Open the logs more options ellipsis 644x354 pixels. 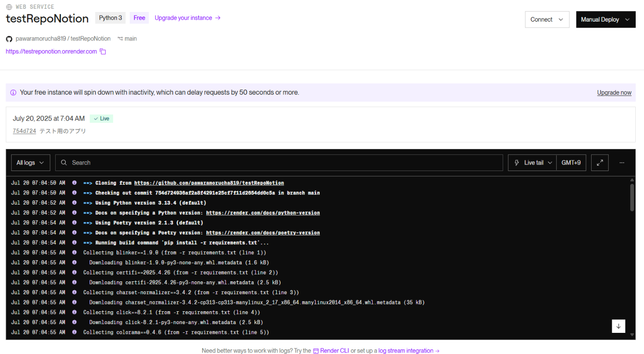[x=622, y=163]
